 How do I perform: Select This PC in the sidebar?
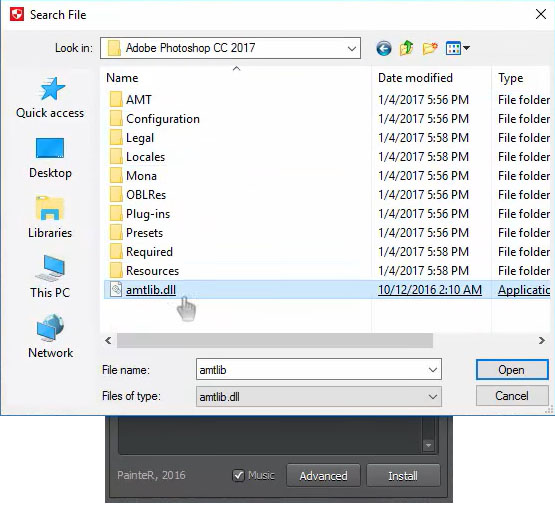pyautogui.click(x=50, y=277)
